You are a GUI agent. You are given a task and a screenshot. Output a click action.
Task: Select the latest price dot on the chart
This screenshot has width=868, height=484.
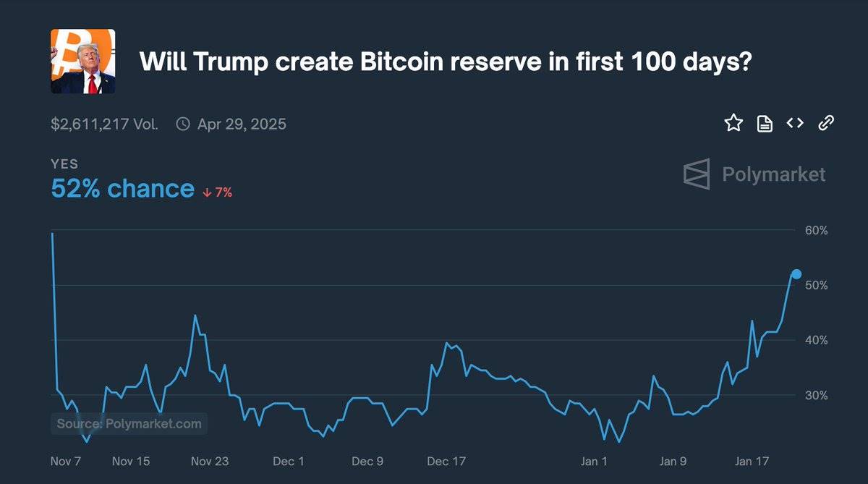coord(796,274)
